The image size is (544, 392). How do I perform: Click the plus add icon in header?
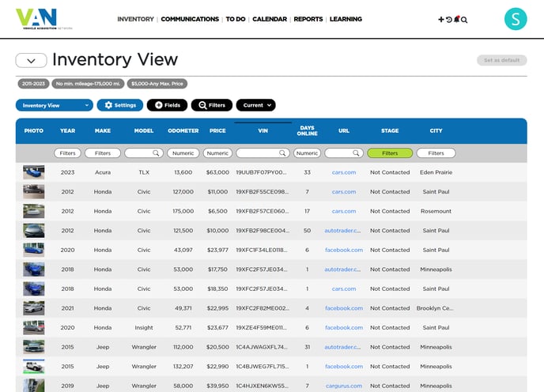441,20
